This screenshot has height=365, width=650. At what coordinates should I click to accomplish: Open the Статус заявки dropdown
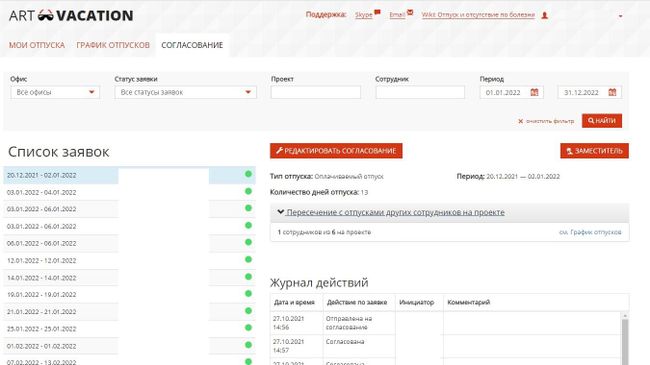[x=186, y=92]
